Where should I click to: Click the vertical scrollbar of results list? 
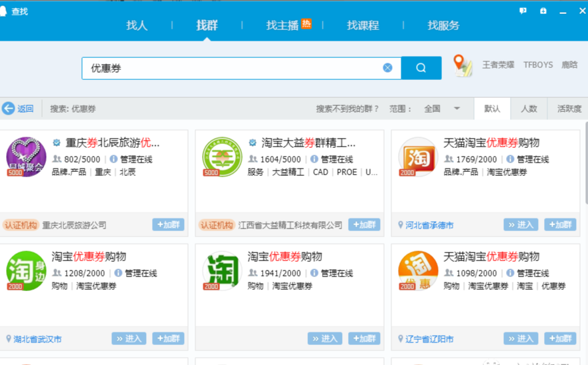click(x=586, y=163)
